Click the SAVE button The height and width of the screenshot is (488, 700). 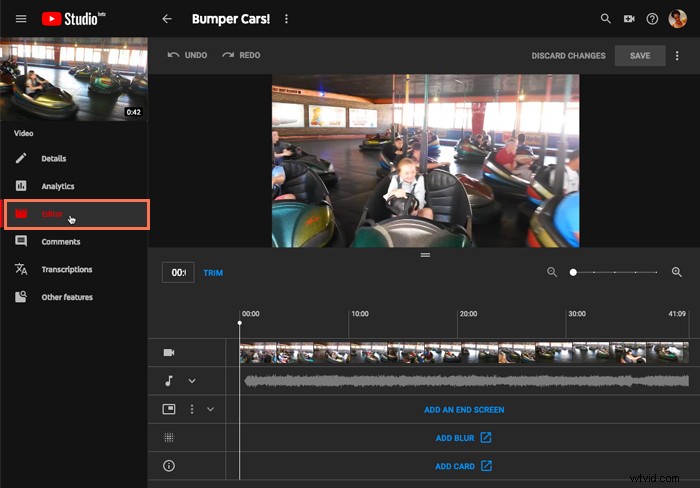tap(640, 56)
